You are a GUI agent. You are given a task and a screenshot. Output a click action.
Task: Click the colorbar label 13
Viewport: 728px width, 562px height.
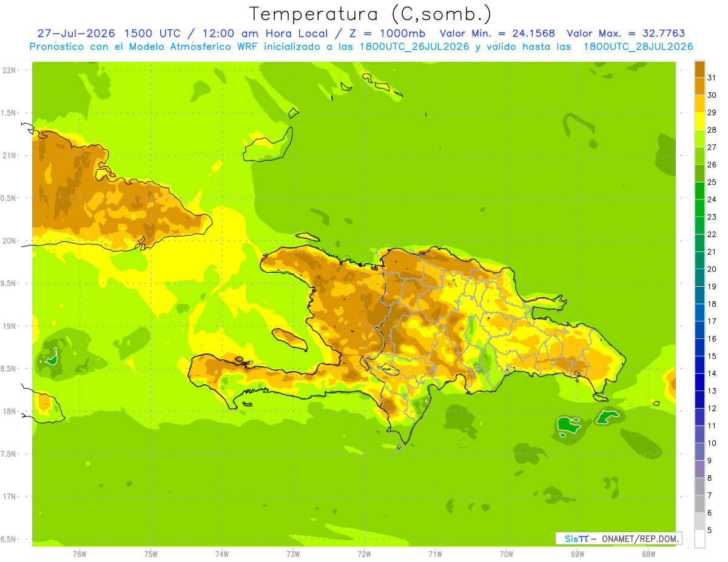[x=712, y=391]
